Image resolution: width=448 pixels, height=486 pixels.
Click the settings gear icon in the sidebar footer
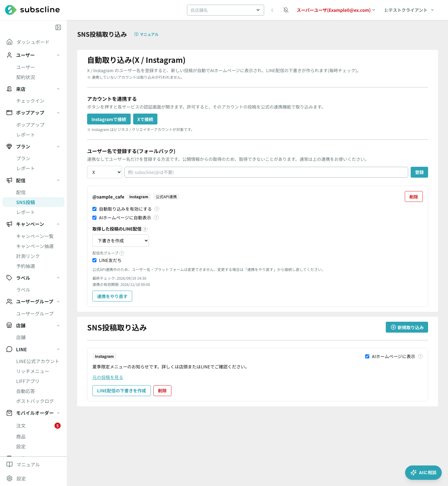pyautogui.click(x=9, y=479)
